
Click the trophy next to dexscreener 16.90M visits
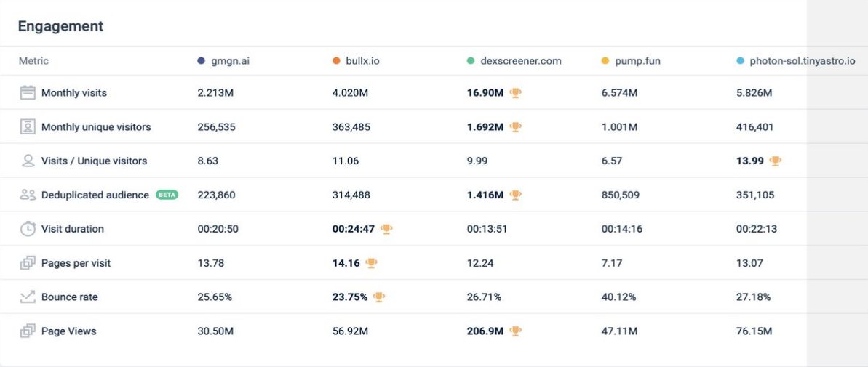[516, 93]
